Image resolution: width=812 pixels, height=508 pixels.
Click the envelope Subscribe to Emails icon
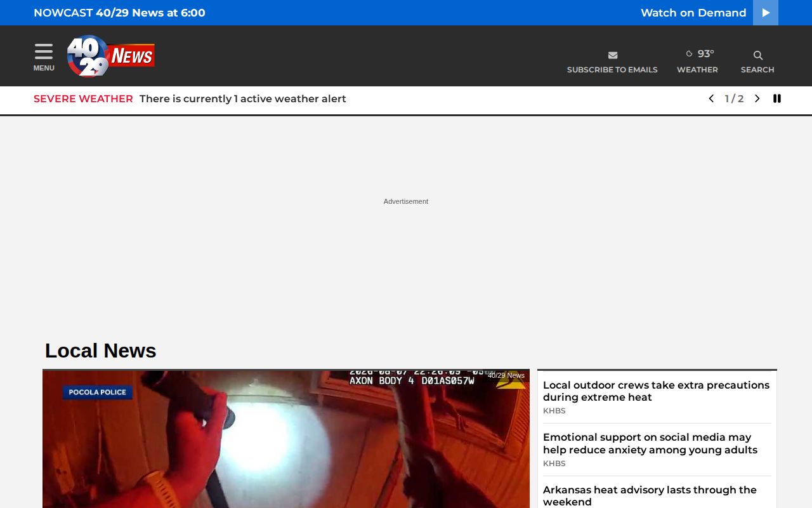tap(612, 55)
